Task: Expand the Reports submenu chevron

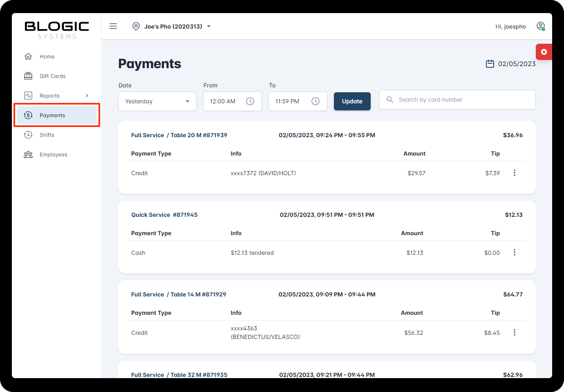Action: click(x=87, y=96)
